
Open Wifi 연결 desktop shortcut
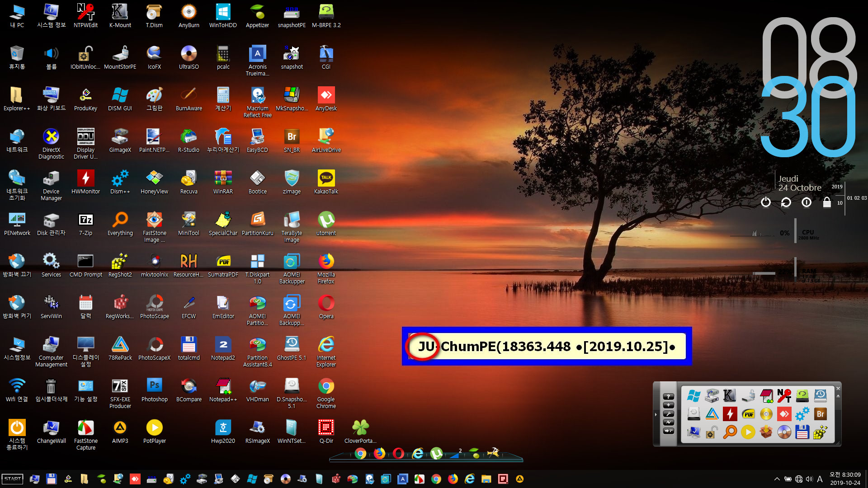pos(17,390)
